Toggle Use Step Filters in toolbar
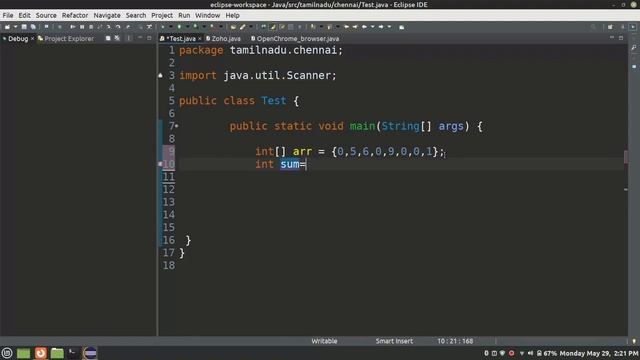Image resolution: width=640 pixels, height=360 pixels. tap(149, 27)
